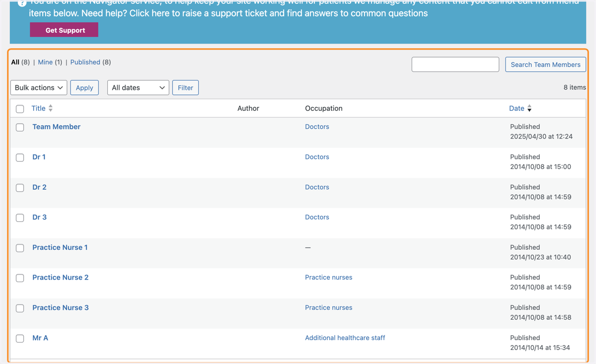The width and height of the screenshot is (596, 364).
Task: Apply the selected bulk action
Action: coord(84,88)
